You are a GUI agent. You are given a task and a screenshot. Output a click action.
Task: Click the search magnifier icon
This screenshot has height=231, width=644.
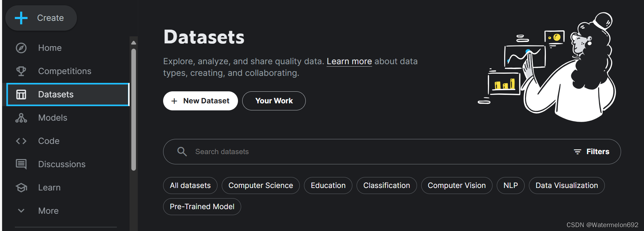[x=182, y=151]
